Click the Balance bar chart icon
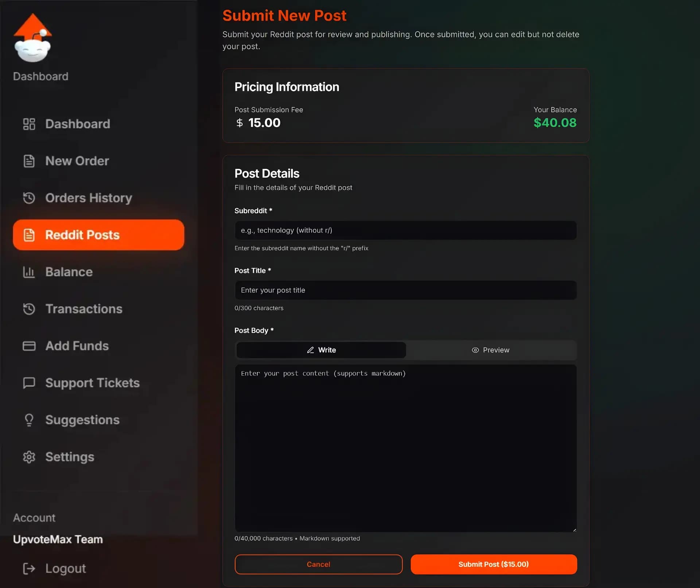This screenshot has height=588, width=700. [29, 272]
